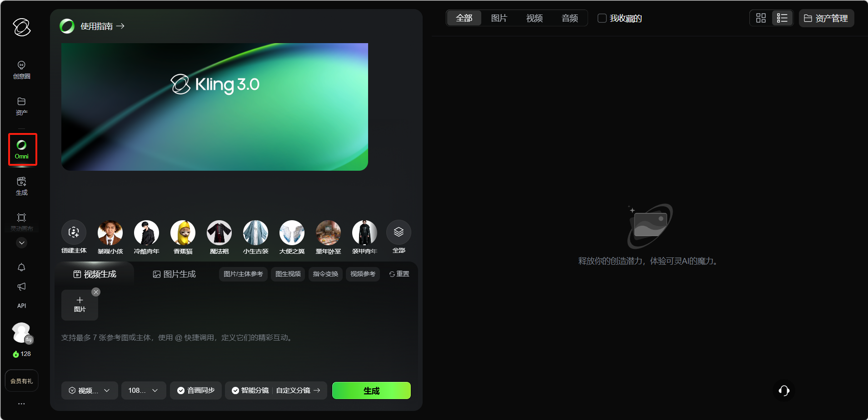
Task: Open the 108 resolution dropdown
Action: click(143, 390)
